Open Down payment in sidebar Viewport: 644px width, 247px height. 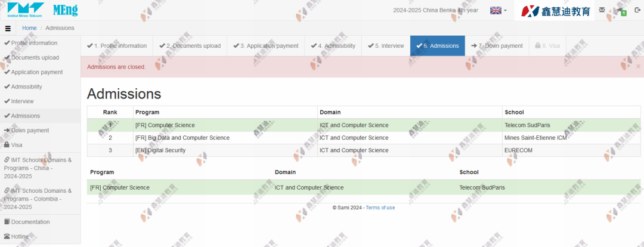41,130
